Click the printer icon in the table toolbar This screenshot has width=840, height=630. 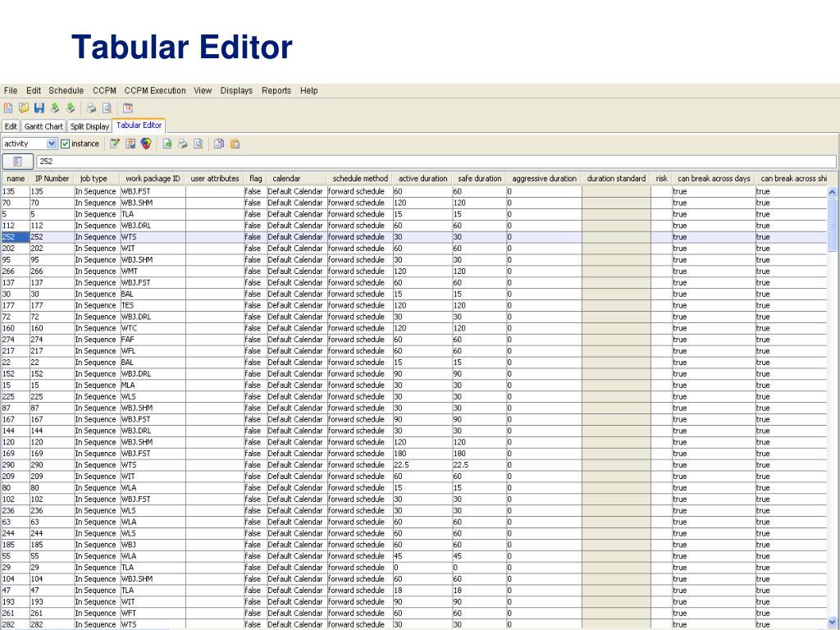[183, 144]
